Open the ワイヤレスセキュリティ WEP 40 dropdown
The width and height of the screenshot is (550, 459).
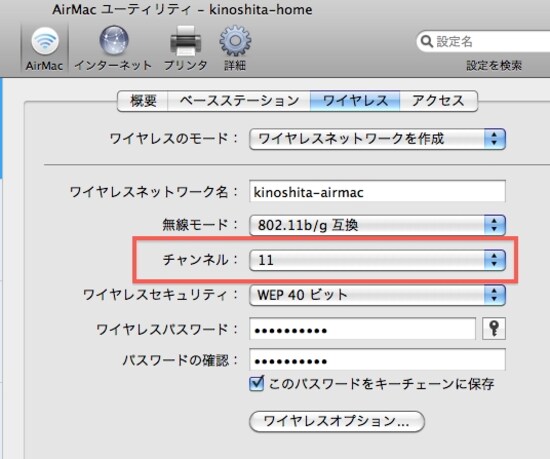click(377, 295)
